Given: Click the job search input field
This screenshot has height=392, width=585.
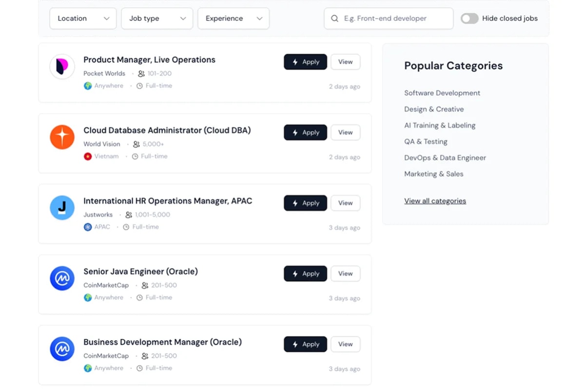Looking at the screenshot, I should pos(395,19).
